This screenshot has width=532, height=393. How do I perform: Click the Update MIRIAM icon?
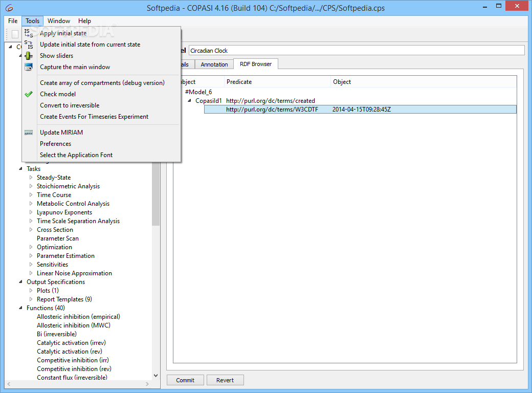click(29, 133)
